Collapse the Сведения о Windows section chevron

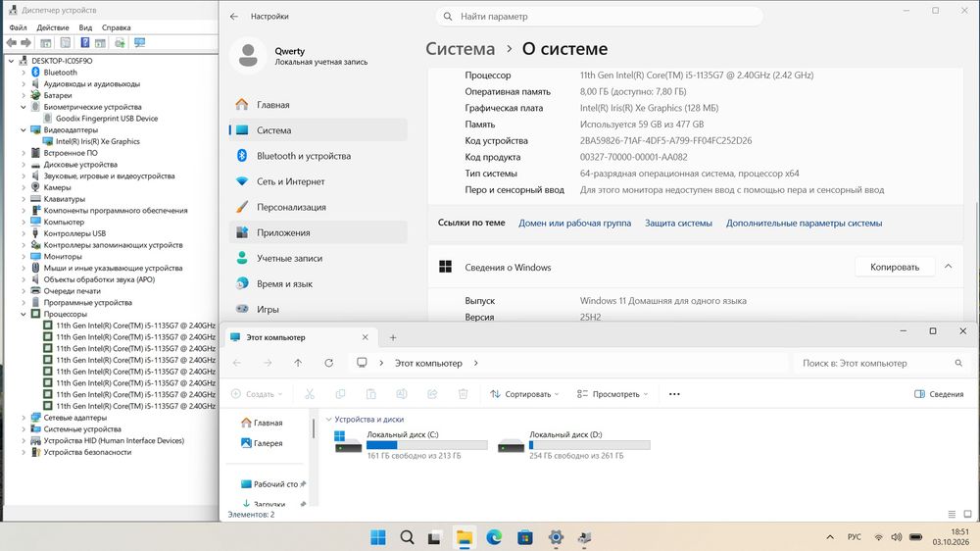pos(948,267)
